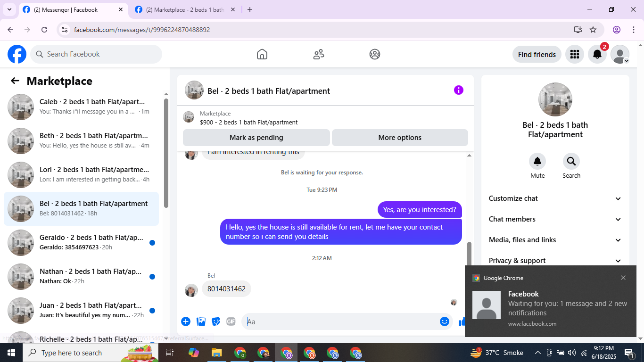Expand Chat members section

tap(555, 219)
